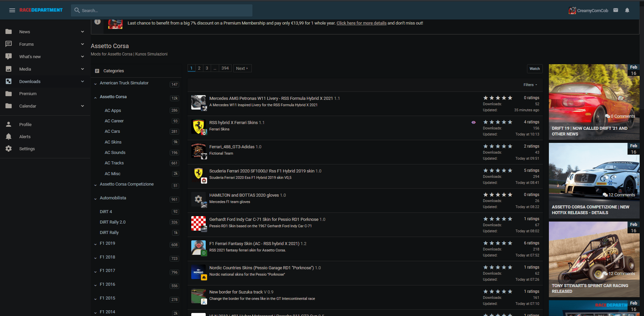Click 'Click here for more details' link
The image size is (644, 316).
pos(362,23)
